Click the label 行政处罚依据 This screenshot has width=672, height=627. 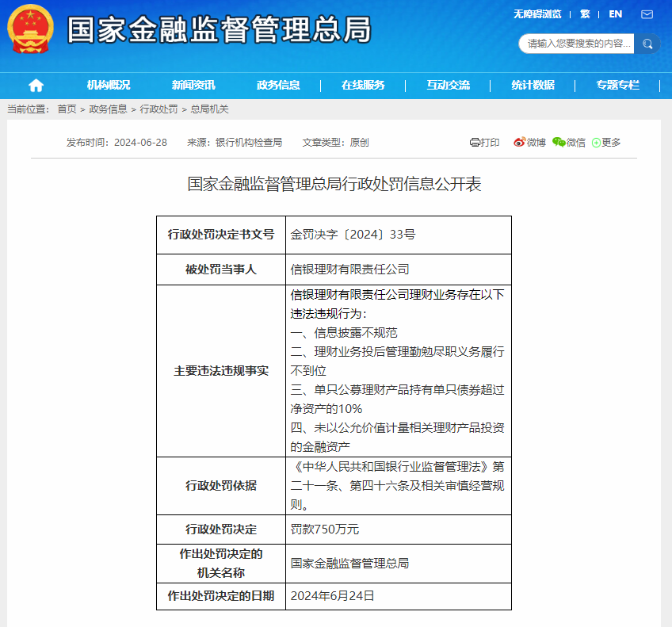221,486
